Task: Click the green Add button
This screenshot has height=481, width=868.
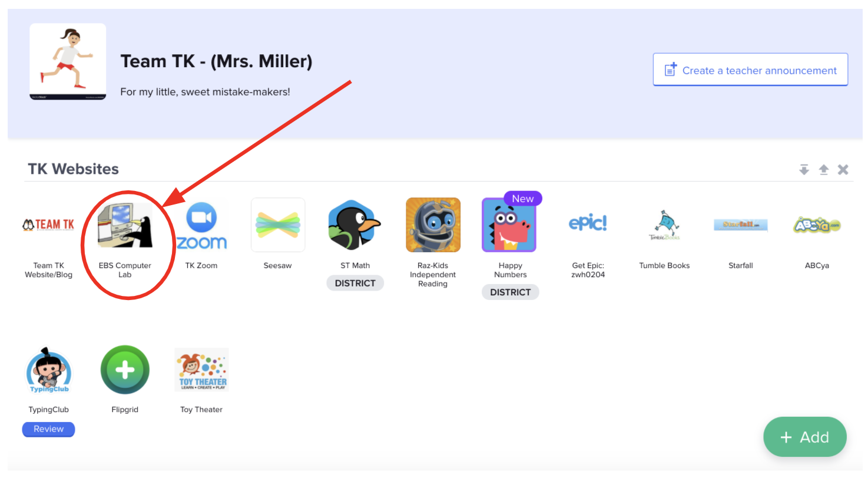Action: [805, 437]
